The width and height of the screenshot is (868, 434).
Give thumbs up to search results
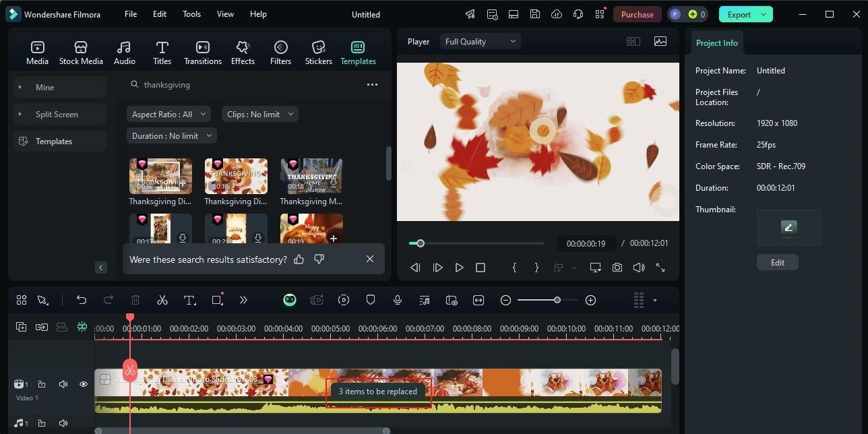click(299, 259)
